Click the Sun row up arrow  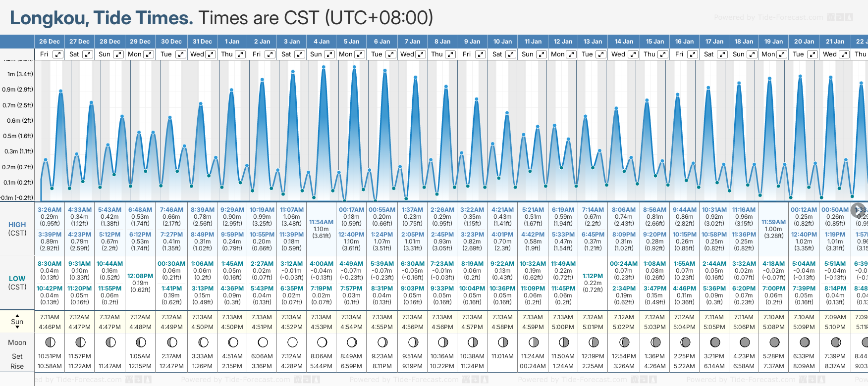[17, 315]
